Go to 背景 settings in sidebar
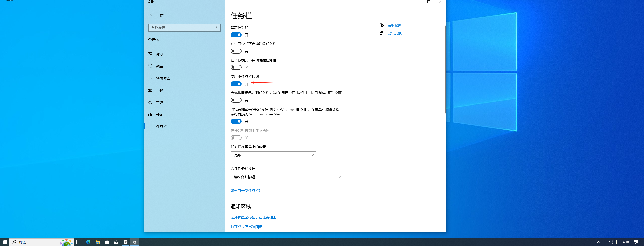Image resolution: width=644 pixels, height=246 pixels. point(159,54)
